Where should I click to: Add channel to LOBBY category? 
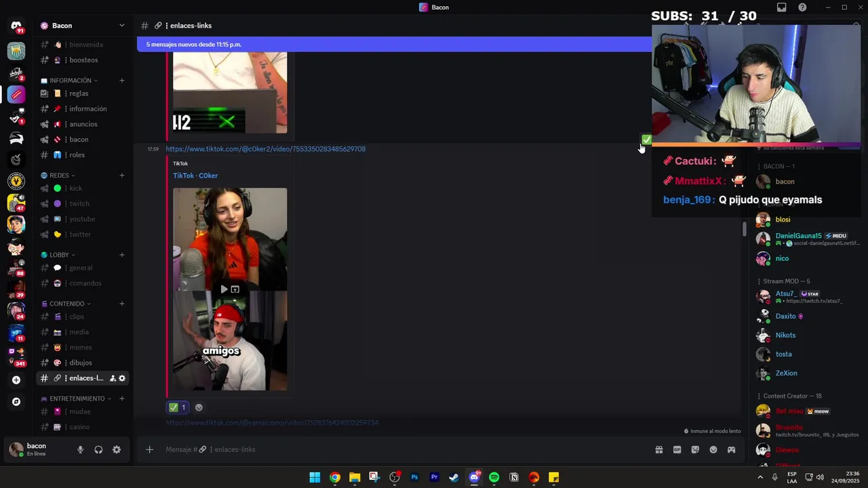tap(122, 255)
